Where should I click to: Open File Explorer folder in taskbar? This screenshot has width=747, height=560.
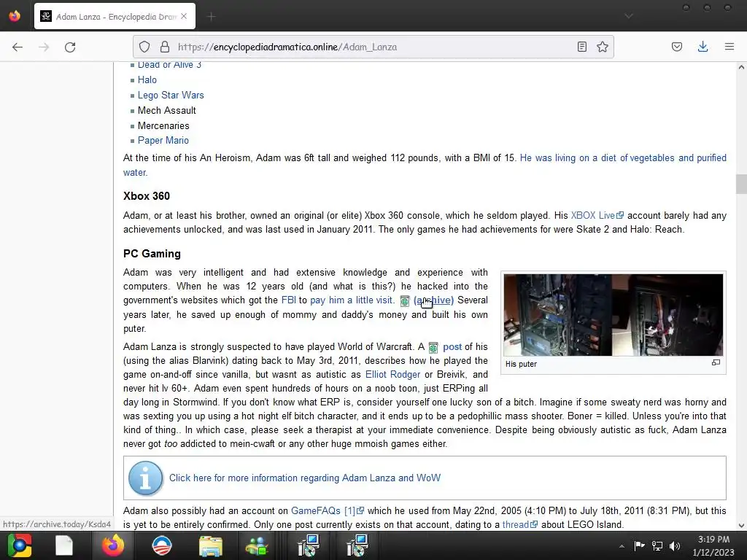pos(211,546)
